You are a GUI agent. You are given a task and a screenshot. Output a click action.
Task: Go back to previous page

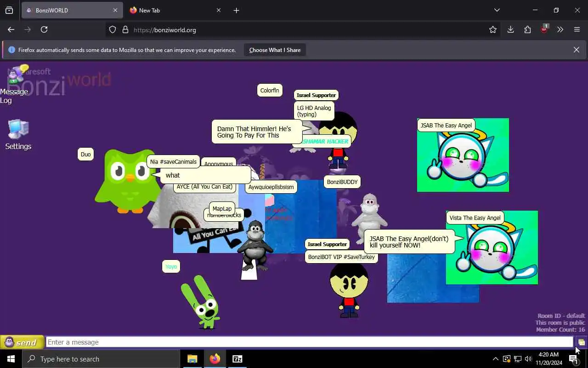coord(11,29)
